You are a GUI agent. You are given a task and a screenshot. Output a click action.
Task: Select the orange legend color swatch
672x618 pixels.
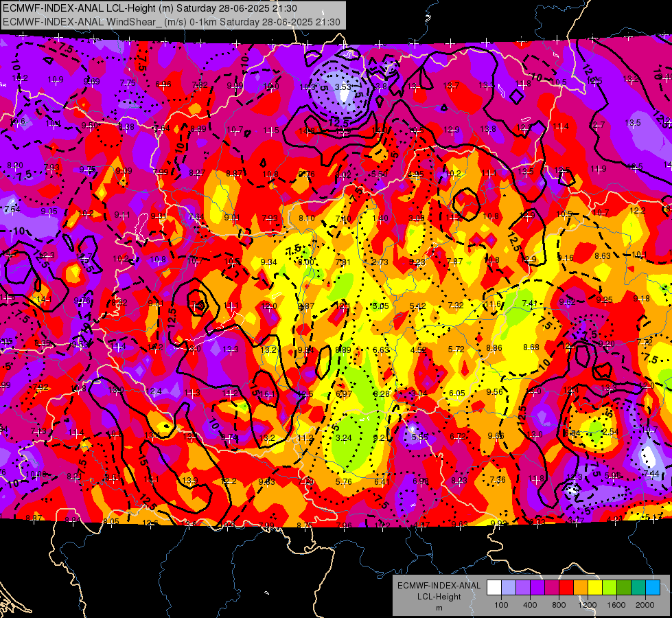click(x=581, y=588)
